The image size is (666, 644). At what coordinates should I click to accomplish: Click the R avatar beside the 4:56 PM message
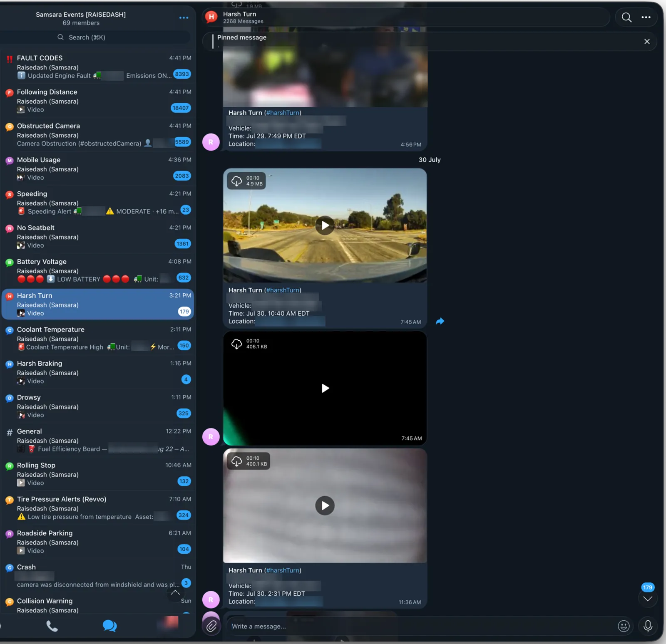click(x=211, y=142)
